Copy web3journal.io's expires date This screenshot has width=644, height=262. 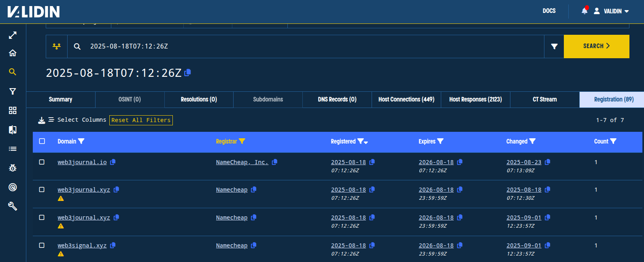(460, 162)
